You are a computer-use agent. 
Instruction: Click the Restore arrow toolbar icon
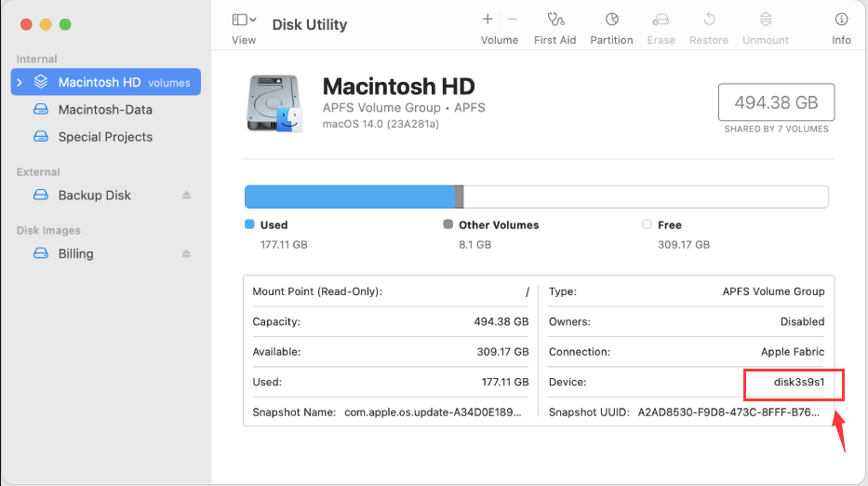pyautogui.click(x=709, y=20)
